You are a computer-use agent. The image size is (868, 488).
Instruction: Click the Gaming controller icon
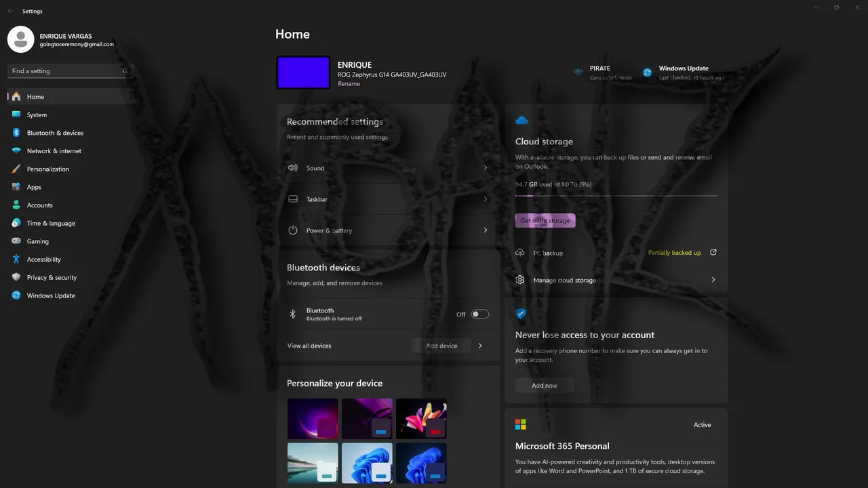pos(16,241)
